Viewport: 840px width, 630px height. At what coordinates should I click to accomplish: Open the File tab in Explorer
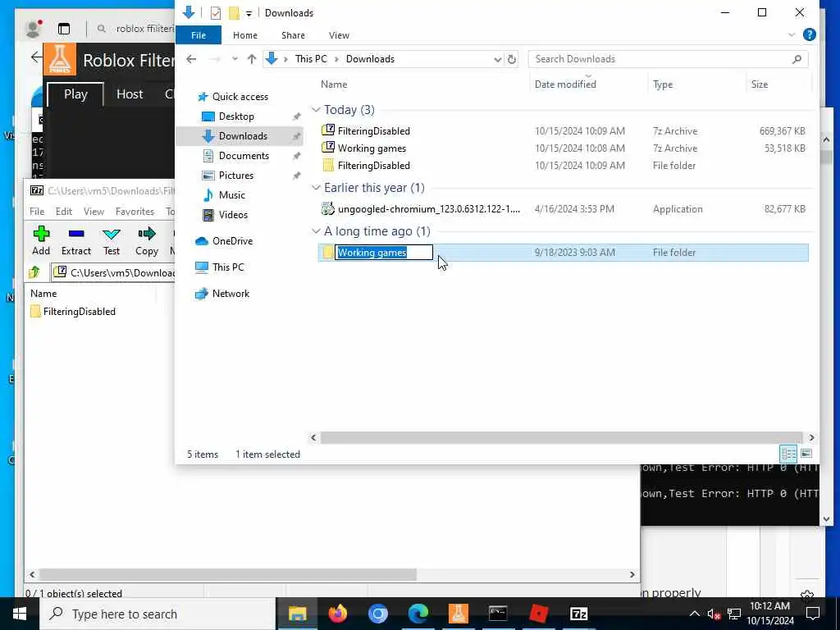tap(199, 34)
